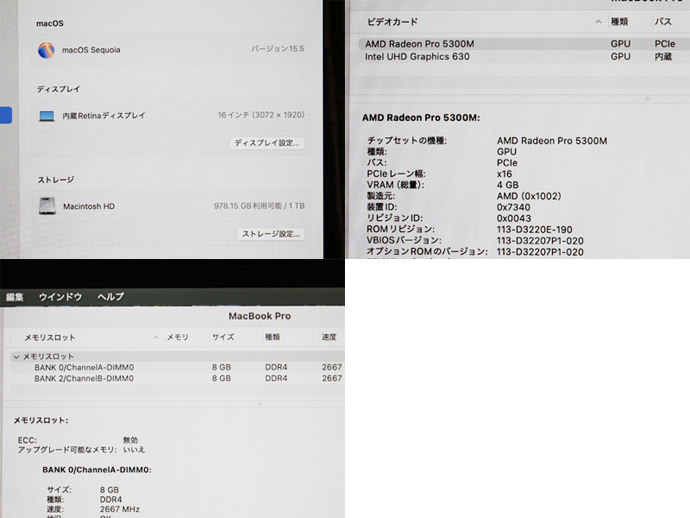690x518 pixels.
Task: Click the MacBook Pro window title above memory table
Action: 260,316
